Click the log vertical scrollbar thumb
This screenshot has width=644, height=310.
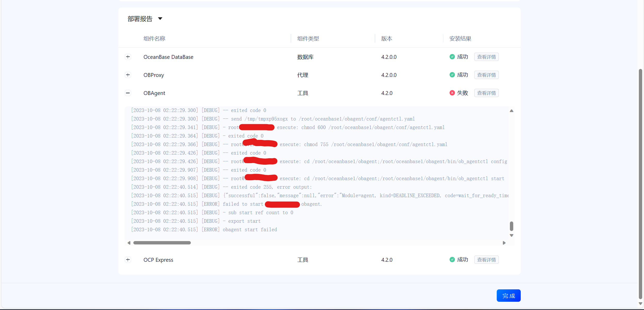(511, 226)
